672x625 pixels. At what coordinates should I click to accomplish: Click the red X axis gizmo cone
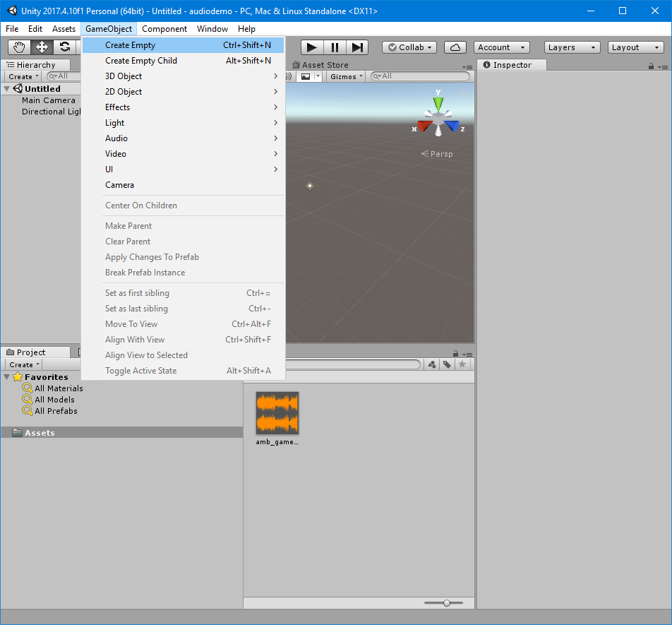[424, 126]
